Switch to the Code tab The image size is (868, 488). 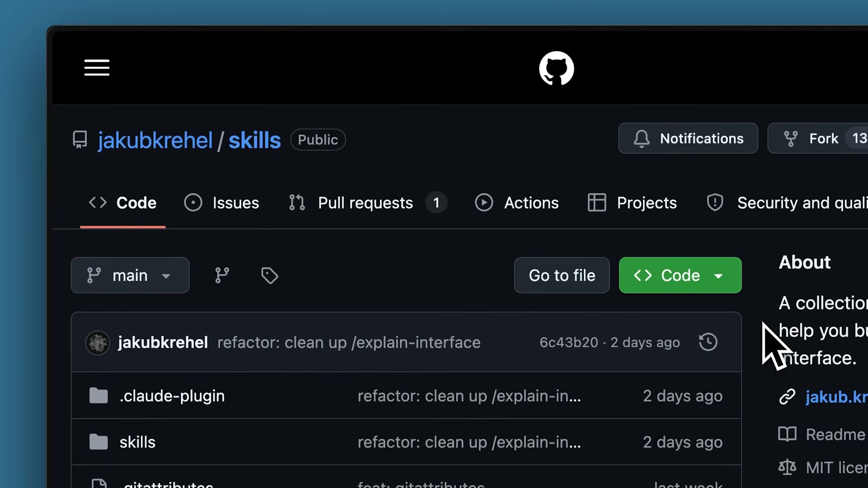(123, 203)
